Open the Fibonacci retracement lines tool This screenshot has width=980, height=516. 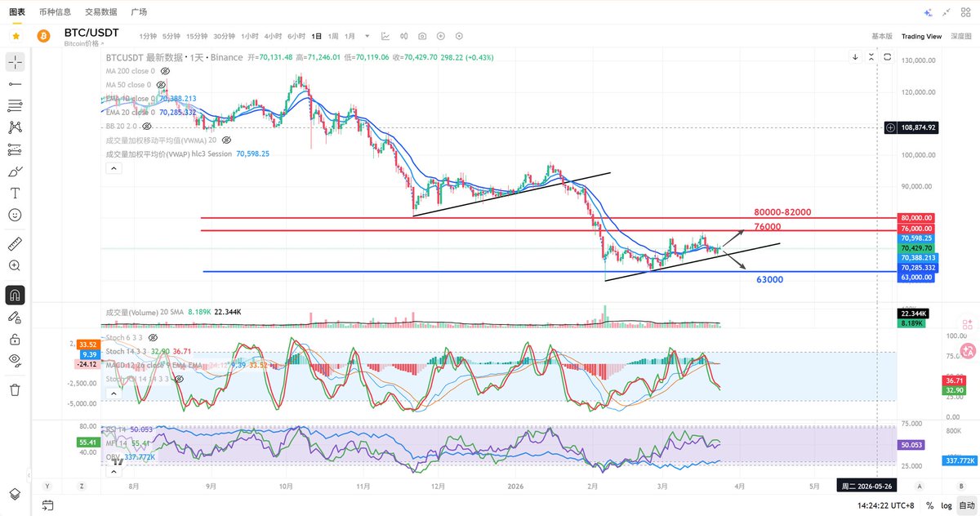pyautogui.click(x=15, y=106)
